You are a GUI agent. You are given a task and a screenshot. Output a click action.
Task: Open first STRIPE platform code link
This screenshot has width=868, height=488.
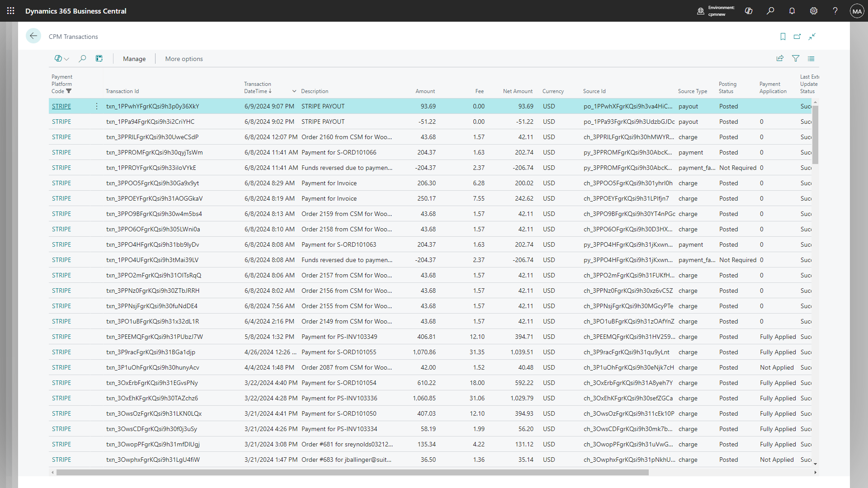click(61, 106)
